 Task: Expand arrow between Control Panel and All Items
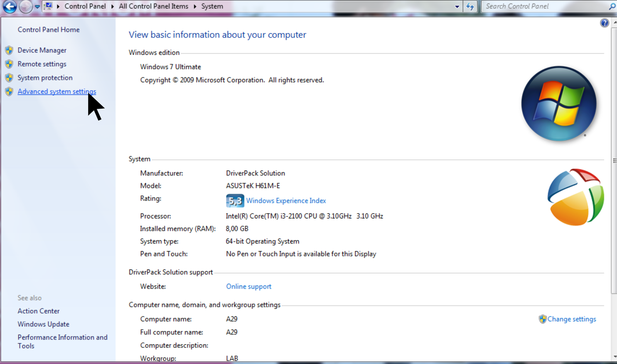coord(113,6)
